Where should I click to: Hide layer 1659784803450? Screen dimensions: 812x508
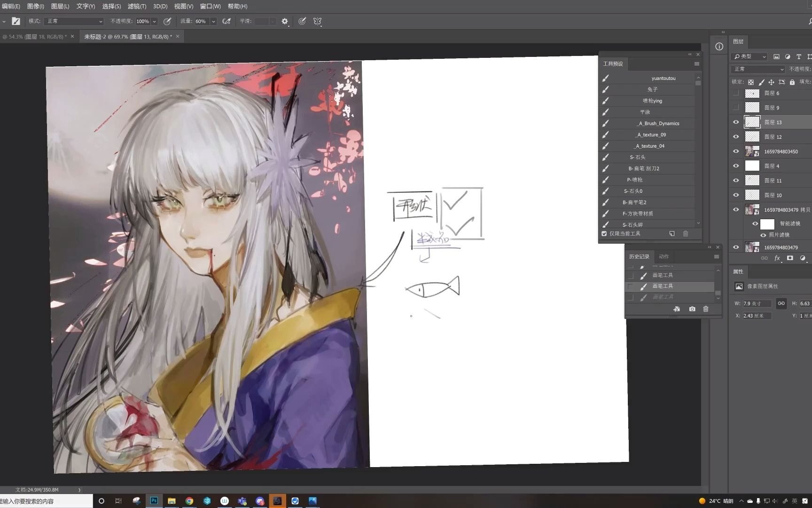pos(736,151)
